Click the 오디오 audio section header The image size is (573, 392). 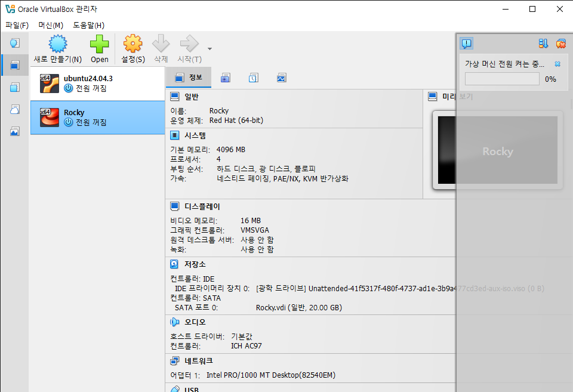coord(195,322)
